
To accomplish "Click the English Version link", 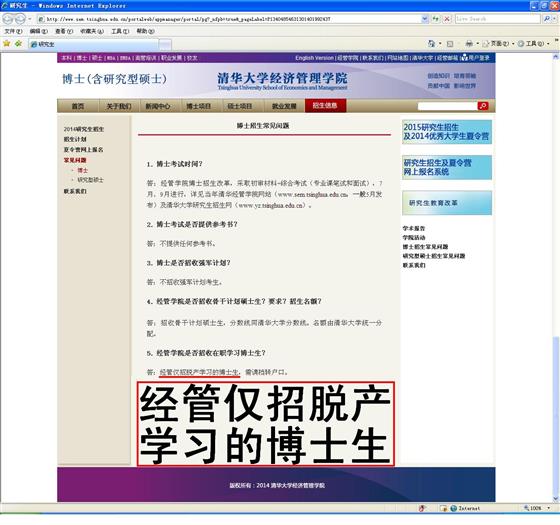I will click(x=314, y=58).
